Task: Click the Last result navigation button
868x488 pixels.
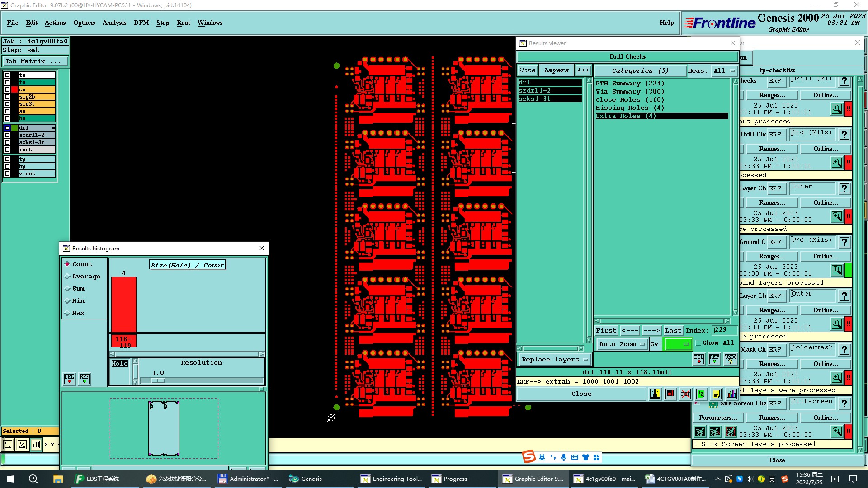Action: (673, 331)
